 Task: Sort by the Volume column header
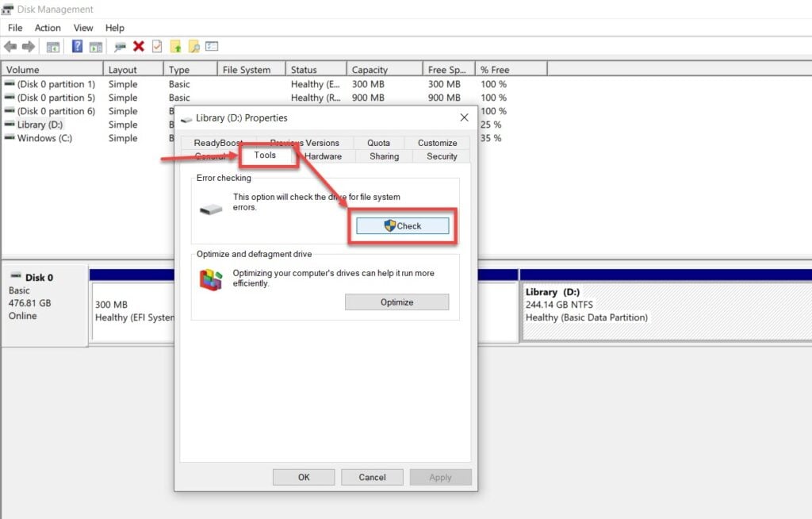click(52, 70)
